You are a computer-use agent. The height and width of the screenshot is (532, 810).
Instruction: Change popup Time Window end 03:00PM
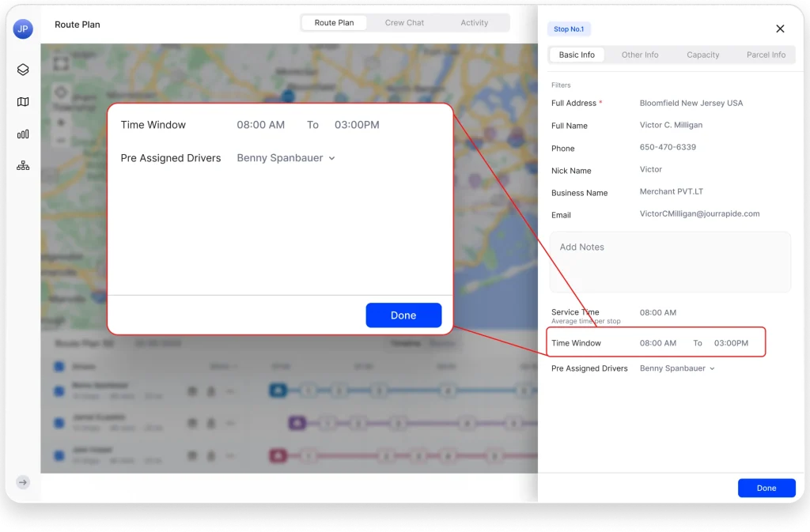(357, 125)
